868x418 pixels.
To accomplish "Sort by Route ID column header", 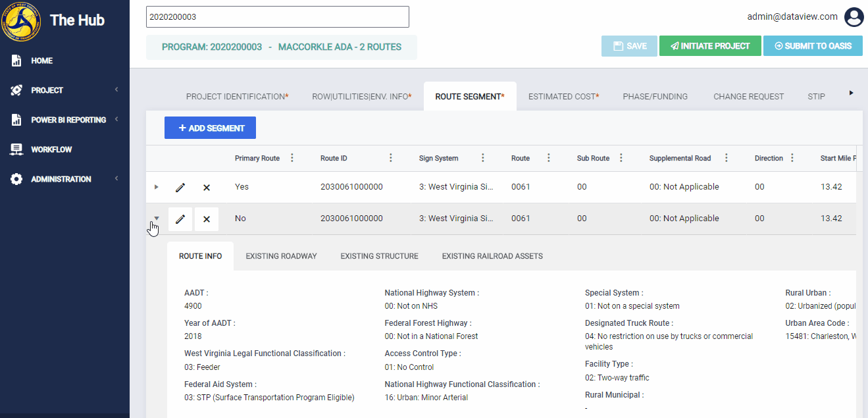I will click(334, 159).
